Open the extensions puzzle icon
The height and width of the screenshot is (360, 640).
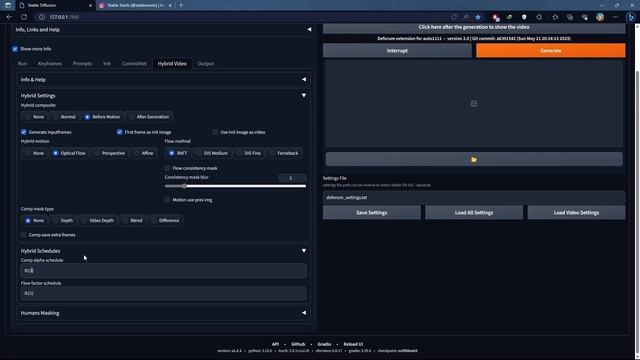coord(539,17)
